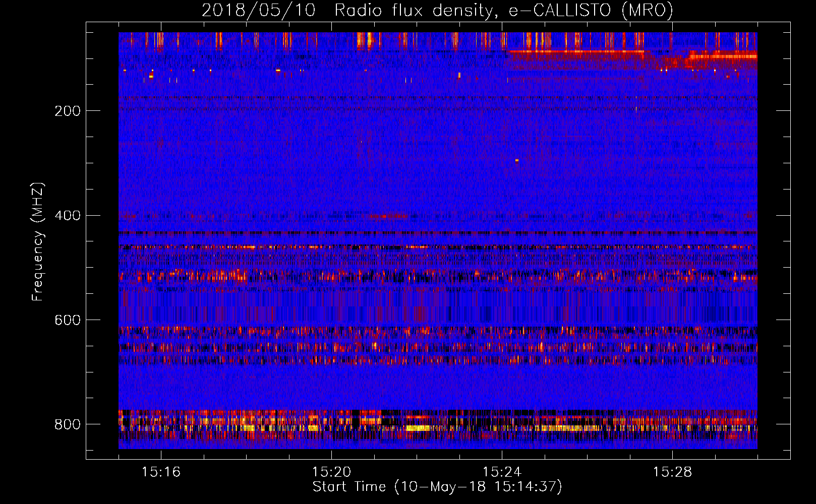Pick the 800 MHz tick label
The height and width of the screenshot is (504, 816).
point(67,424)
